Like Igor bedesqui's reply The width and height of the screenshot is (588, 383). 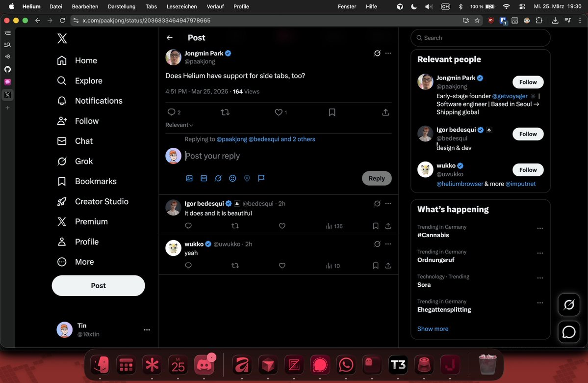click(x=282, y=226)
